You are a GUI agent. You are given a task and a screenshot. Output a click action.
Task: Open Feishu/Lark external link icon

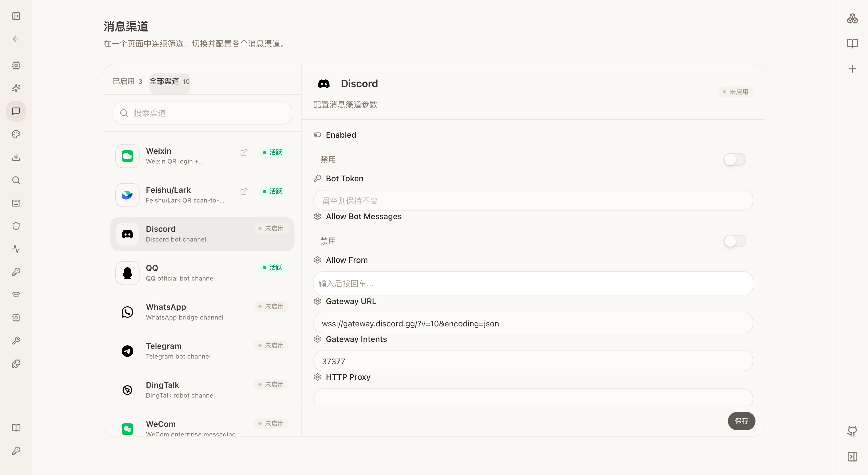tap(244, 192)
